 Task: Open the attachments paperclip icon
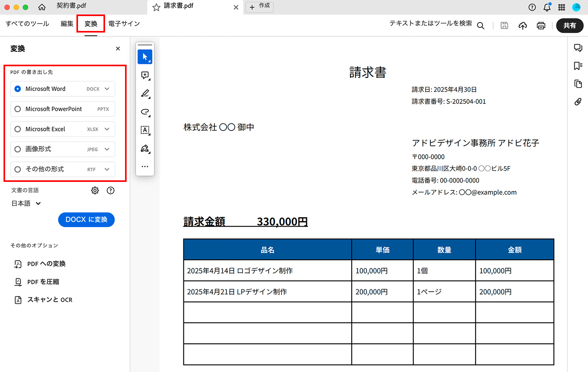(578, 102)
